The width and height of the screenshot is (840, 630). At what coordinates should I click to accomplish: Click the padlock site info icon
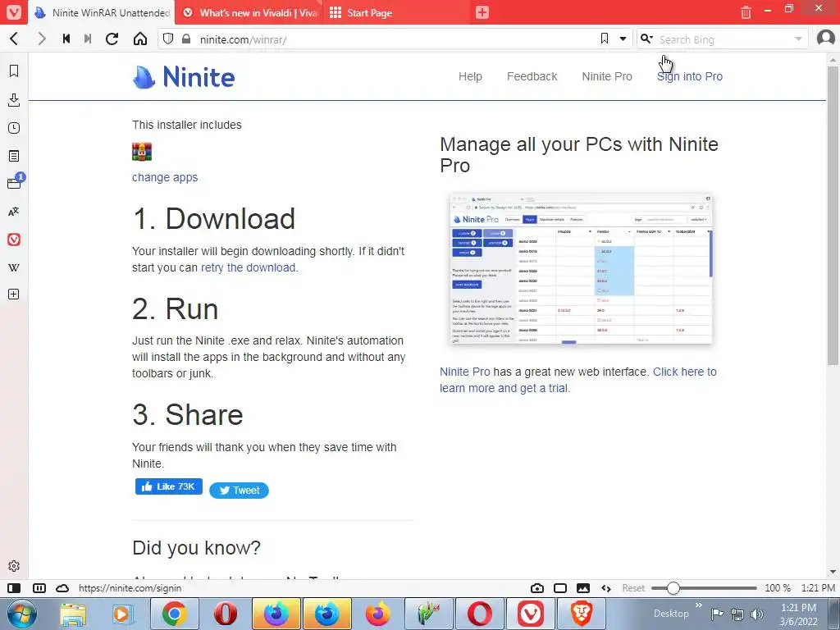(x=186, y=39)
